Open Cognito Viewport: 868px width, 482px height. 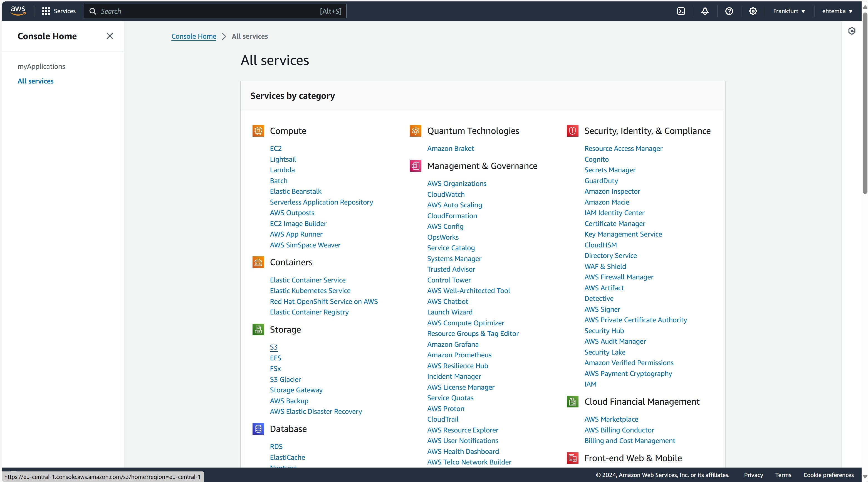596,159
